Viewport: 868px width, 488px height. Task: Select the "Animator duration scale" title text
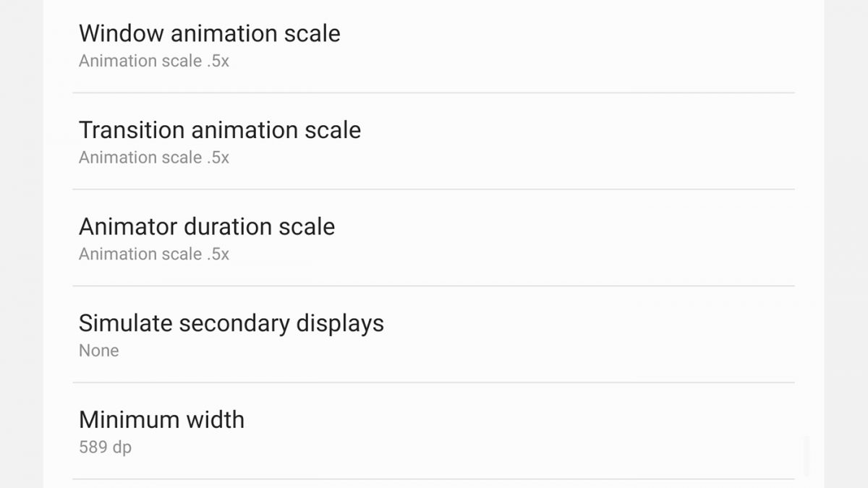click(206, 227)
